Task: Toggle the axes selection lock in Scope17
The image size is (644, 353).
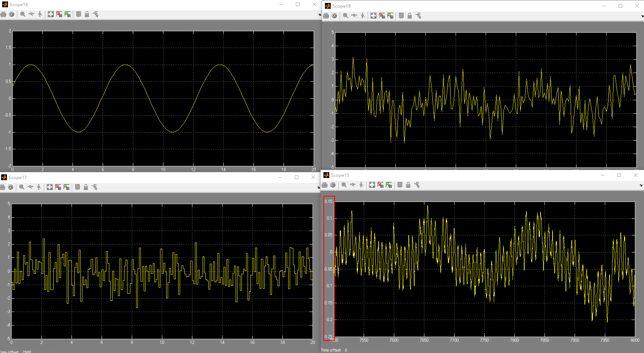Action: point(86,187)
